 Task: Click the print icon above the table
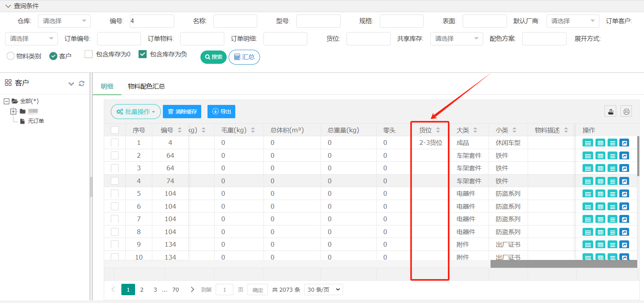pyautogui.click(x=626, y=112)
